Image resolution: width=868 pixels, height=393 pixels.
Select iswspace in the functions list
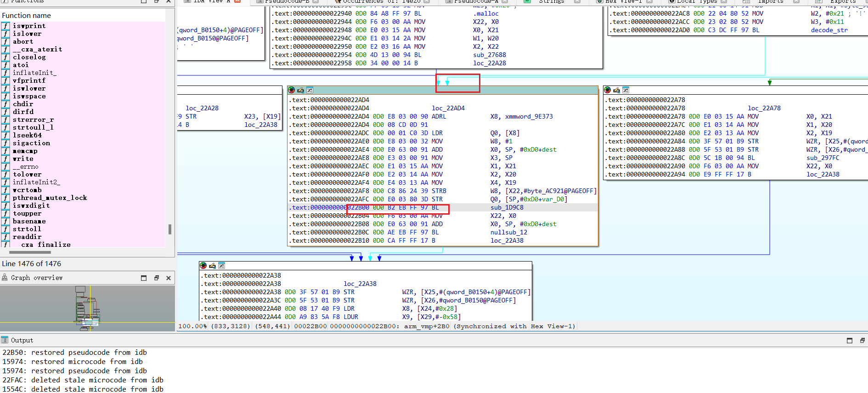click(x=29, y=96)
